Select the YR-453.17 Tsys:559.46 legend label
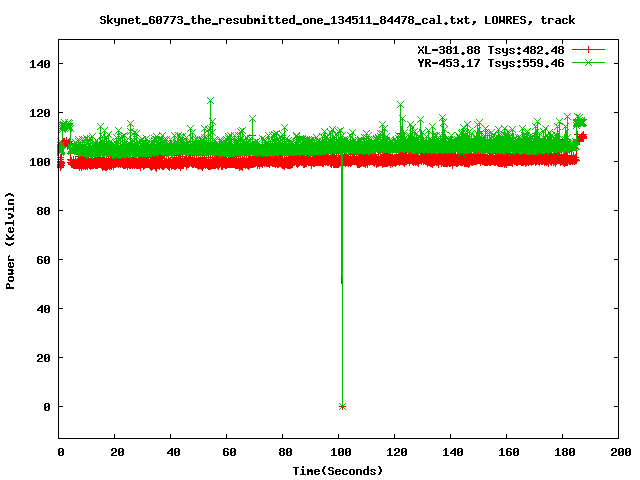640x480 pixels. click(491, 63)
